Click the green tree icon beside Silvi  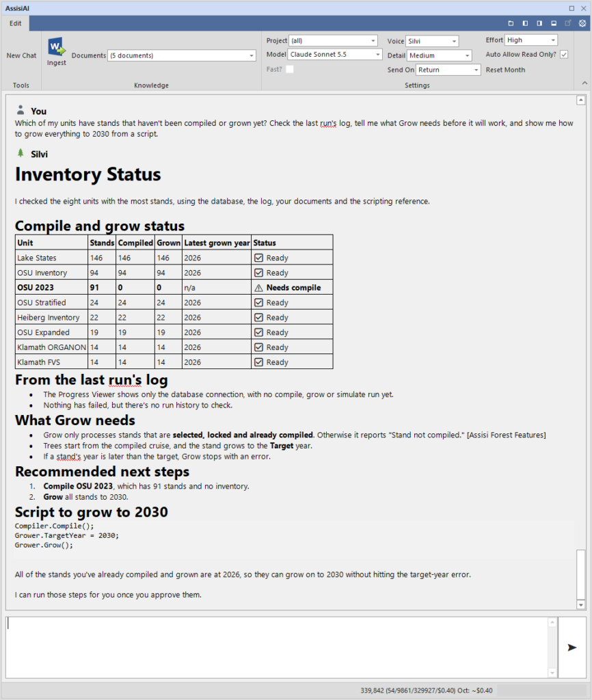tap(21, 153)
